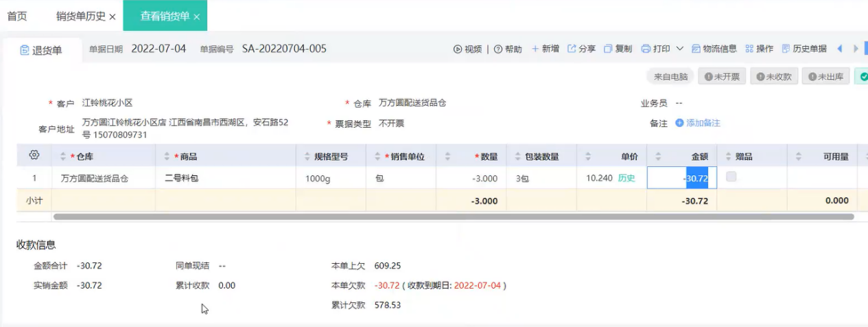
Task: Switch to 销货单历史 tab
Action: 81,16
